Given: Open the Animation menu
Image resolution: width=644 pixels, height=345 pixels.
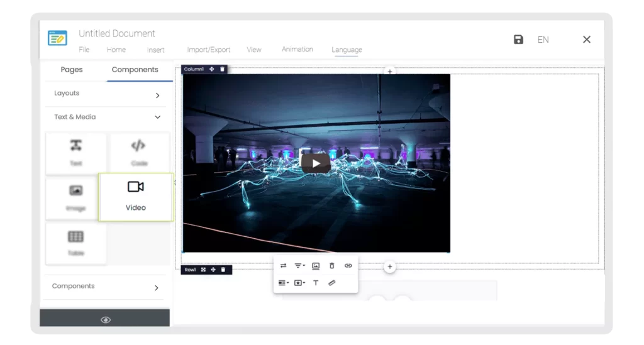Looking at the screenshot, I should [297, 49].
